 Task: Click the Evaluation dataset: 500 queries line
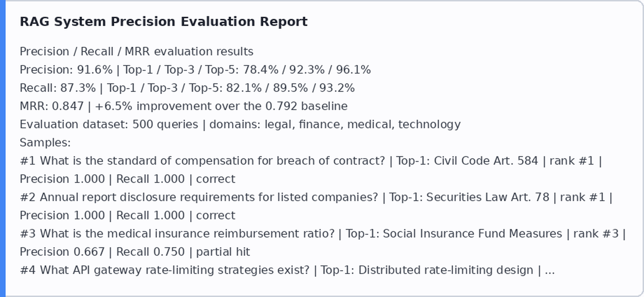pyautogui.click(x=240, y=124)
